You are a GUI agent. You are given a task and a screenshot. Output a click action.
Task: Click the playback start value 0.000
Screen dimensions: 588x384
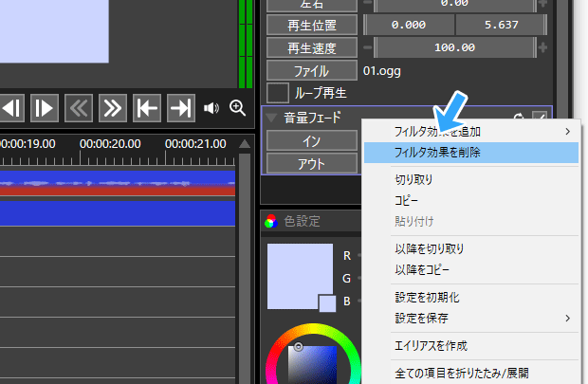(409, 25)
